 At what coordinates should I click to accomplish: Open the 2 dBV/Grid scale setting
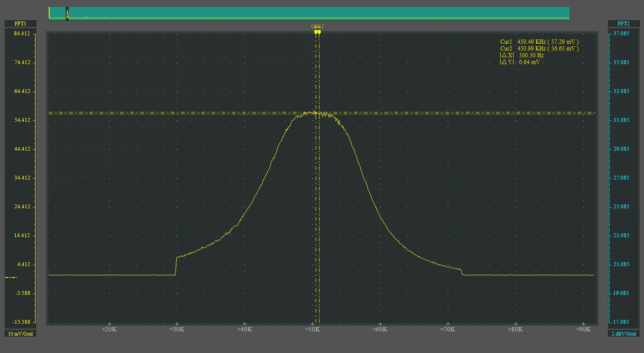tap(624, 333)
